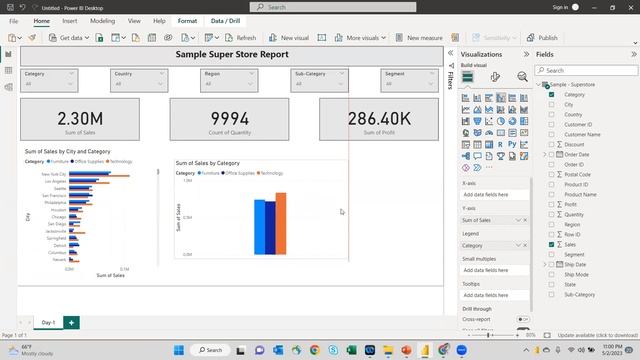This screenshot has width=640, height=360.
Task: Click the Publish button
Action: click(542, 38)
